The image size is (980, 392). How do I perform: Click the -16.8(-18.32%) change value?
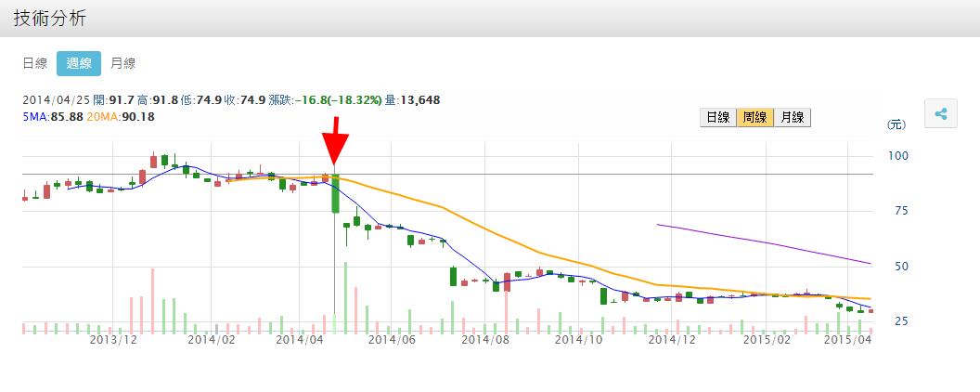pyautogui.click(x=338, y=100)
